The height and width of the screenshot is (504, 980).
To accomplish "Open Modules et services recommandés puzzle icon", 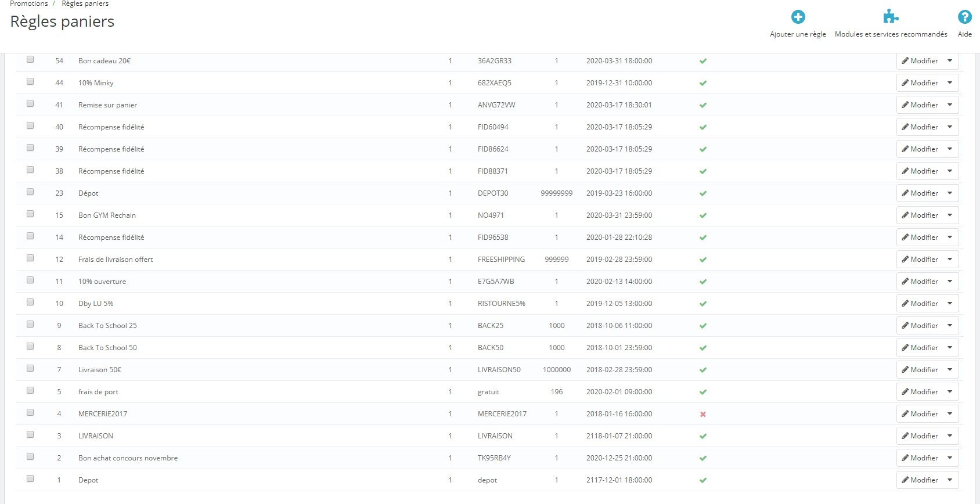I will (891, 17).
